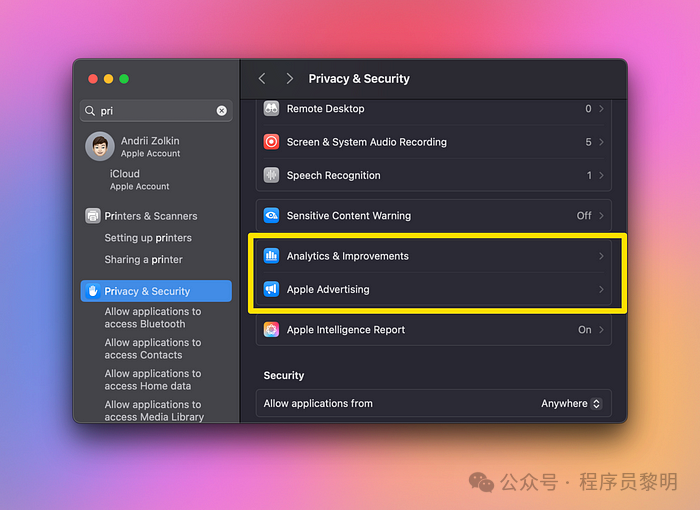Click the Speech Recognition waveform icon
This screenshot has height=510, width=700.
click(x=271, y=175)
